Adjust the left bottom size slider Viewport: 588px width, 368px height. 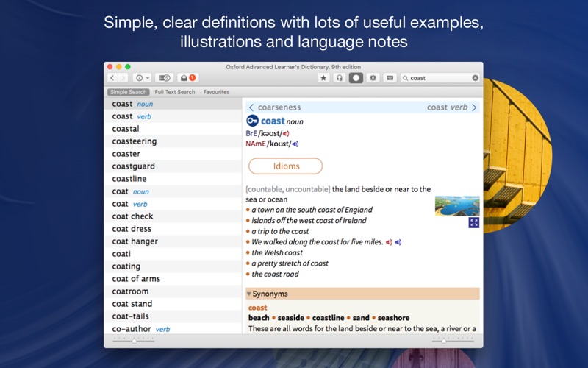(x=134, y=340)
